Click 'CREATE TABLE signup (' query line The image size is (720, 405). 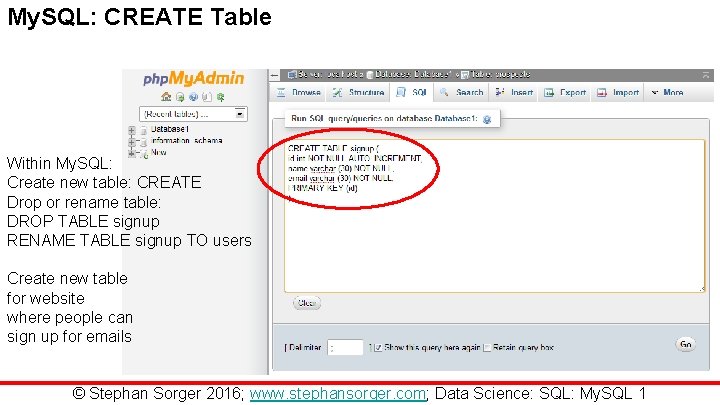pos(333,148)
